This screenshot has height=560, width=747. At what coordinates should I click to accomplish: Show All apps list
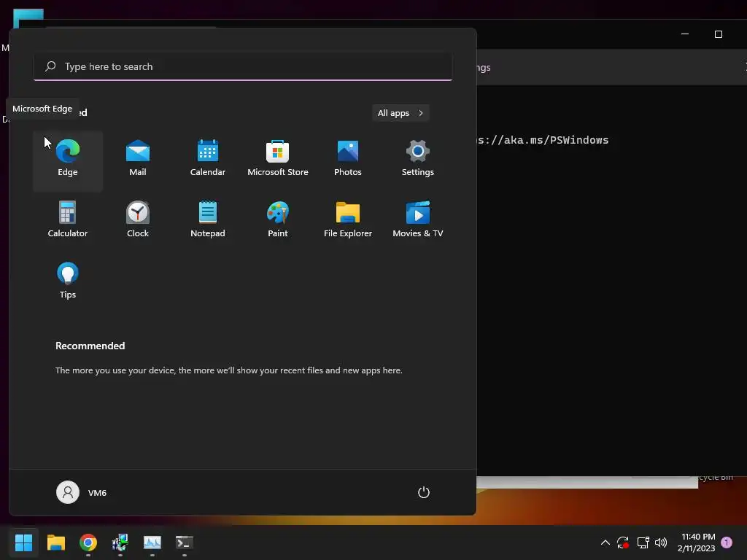(400, 113)
